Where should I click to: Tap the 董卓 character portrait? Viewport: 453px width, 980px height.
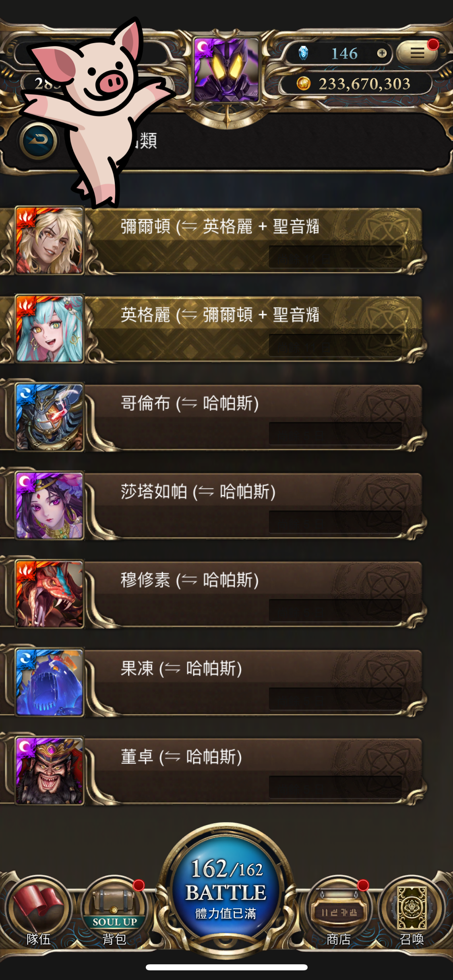coord(50,771)
